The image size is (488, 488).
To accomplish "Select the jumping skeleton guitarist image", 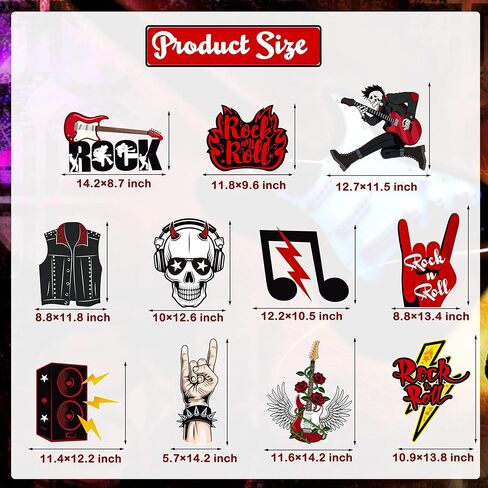I will [x=378, y=128].
